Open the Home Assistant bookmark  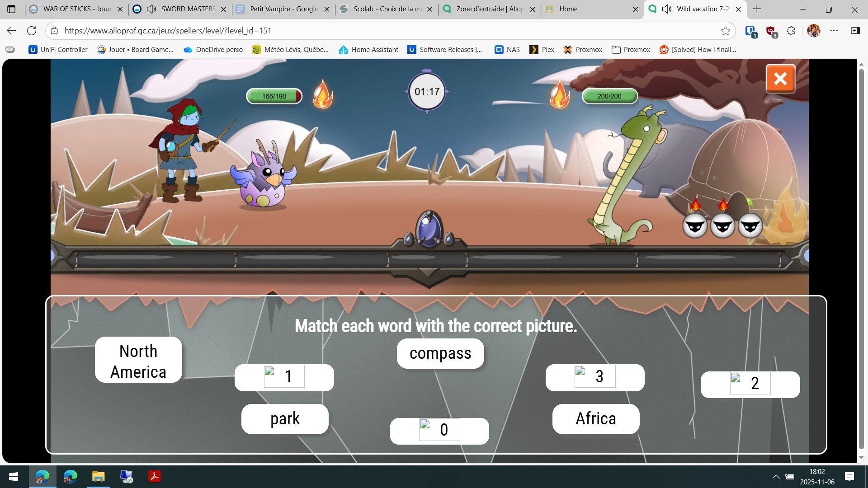click(369, 50)
